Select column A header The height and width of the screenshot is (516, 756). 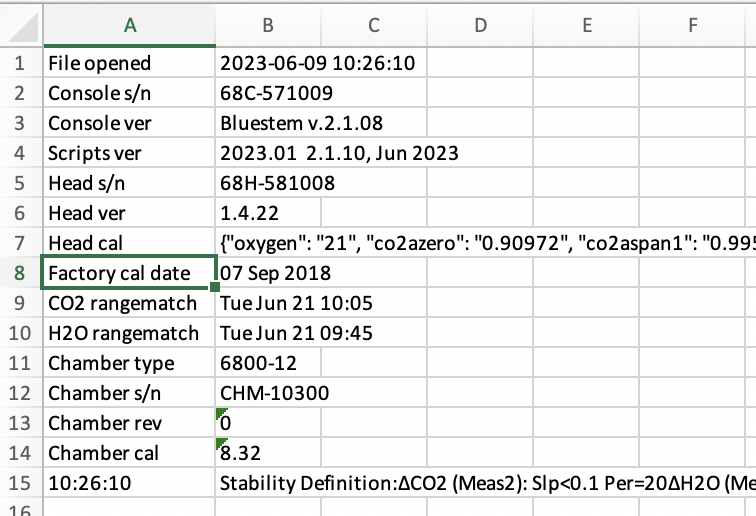coord(129,25)
